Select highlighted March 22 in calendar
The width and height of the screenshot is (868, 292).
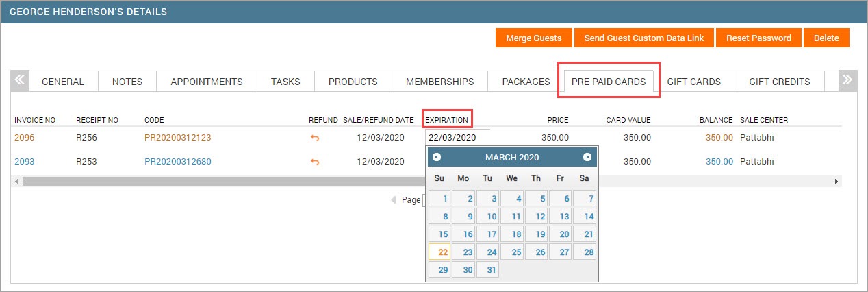[439, 252]
